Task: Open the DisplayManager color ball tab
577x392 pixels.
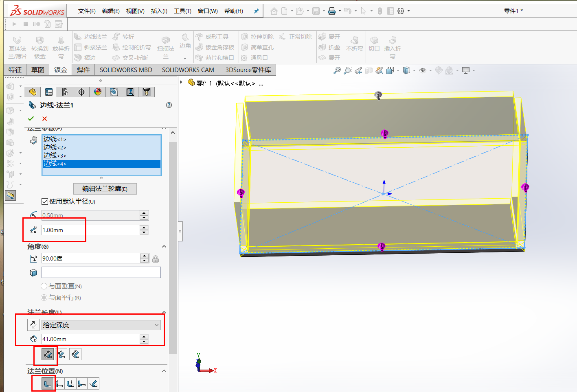Action: coord(98,92)
